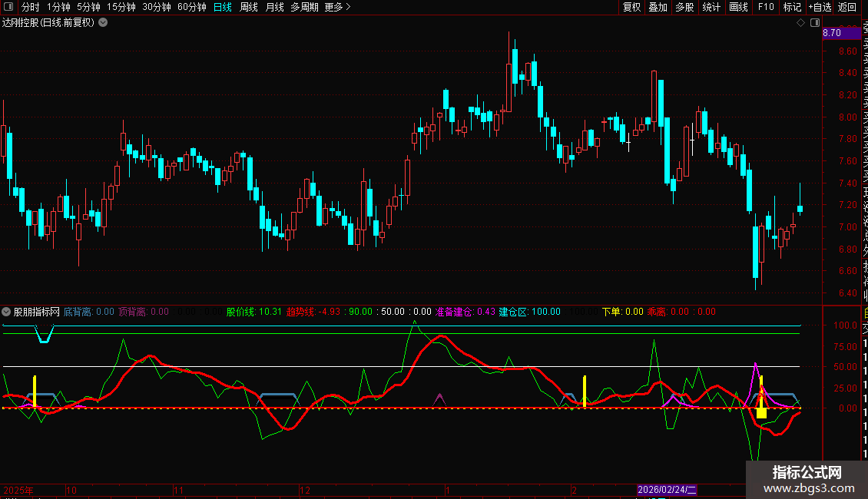Open dropdown beside 股朋指标网 indicator name
868x499 pixels.
click(x=6, y=312)
